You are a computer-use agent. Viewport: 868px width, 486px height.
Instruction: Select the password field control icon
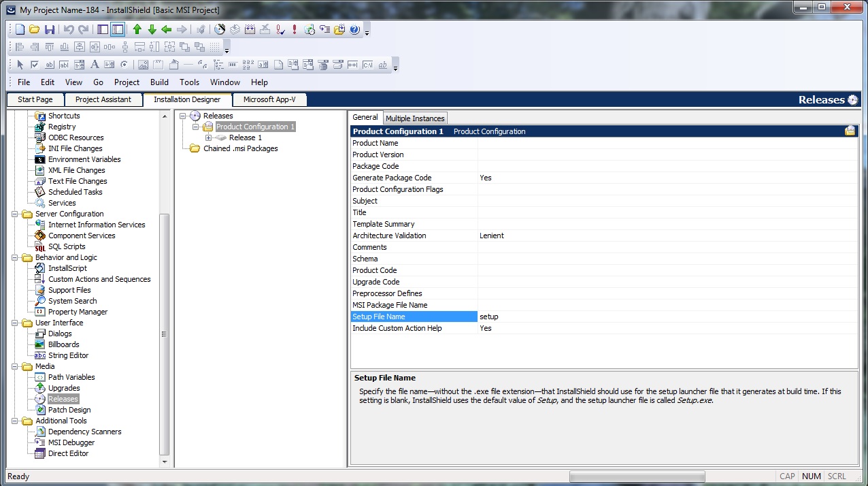tap(352, 65)
